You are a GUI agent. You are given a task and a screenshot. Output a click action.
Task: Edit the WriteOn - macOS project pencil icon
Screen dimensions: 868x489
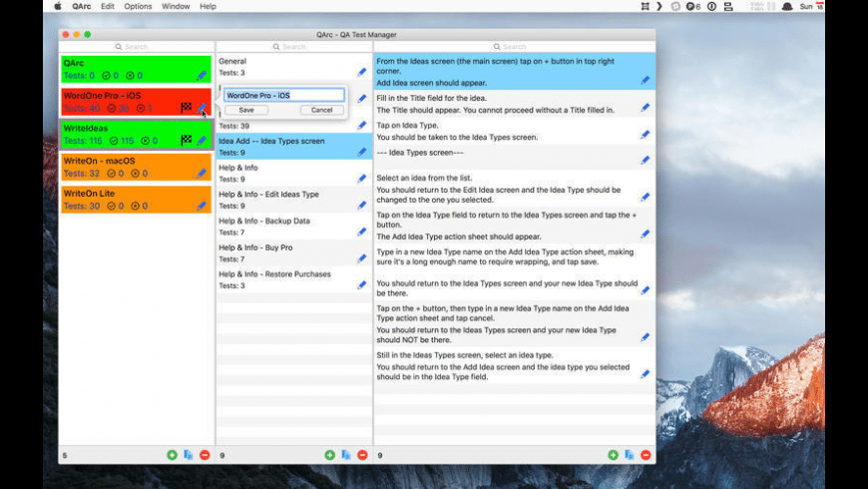click(x=201, y=174)
